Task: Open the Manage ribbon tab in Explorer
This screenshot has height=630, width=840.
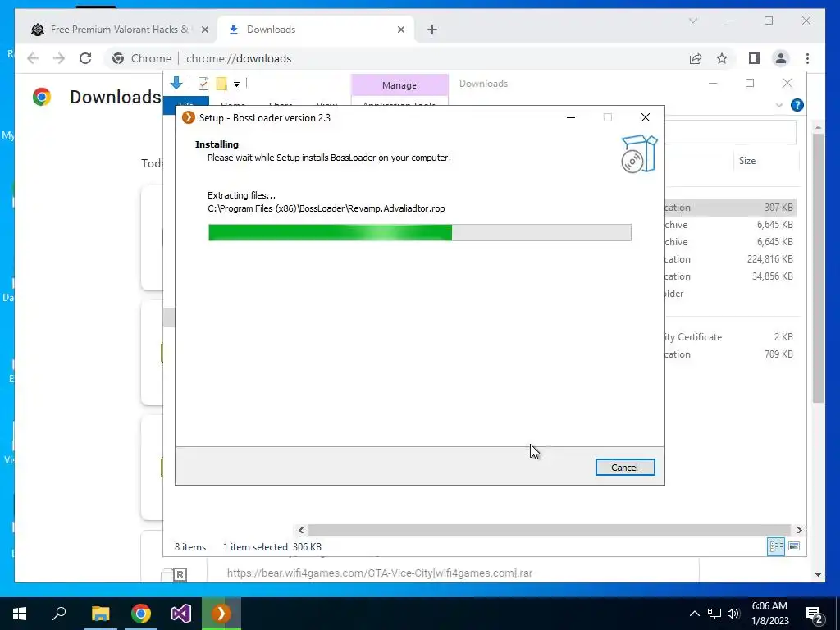Action: click(399, 85)
